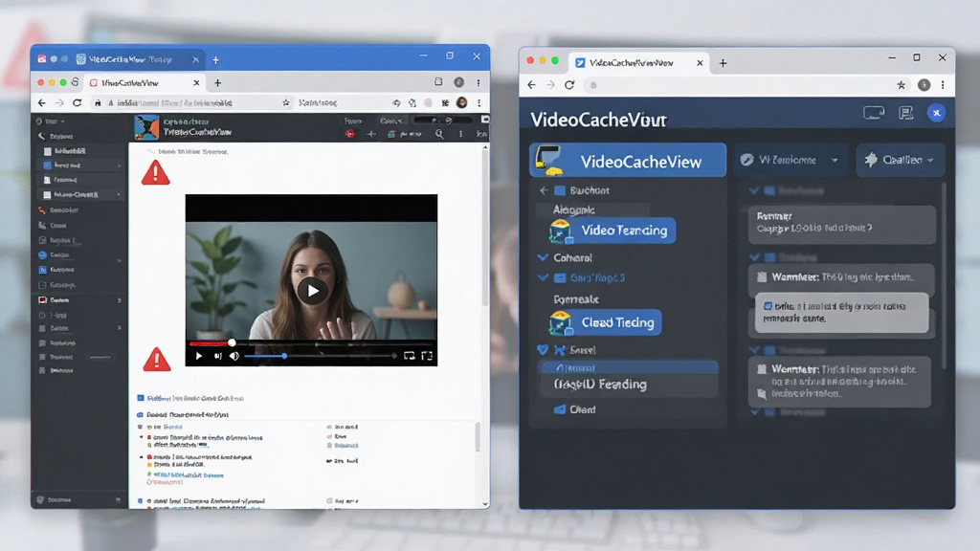
Task: Select the VideoCacheViewView tab in the right window
Action: 638,62
